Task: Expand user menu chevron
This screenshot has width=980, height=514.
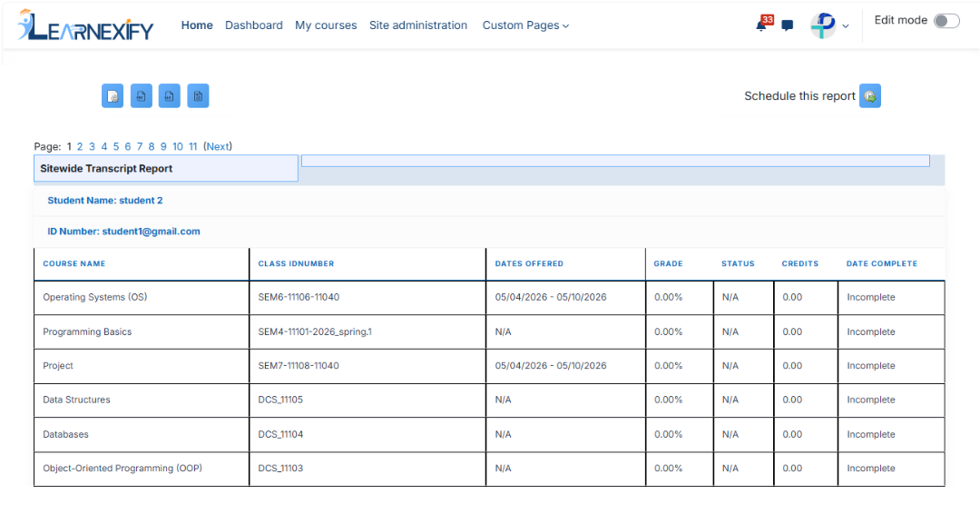Action: point(846,26)
